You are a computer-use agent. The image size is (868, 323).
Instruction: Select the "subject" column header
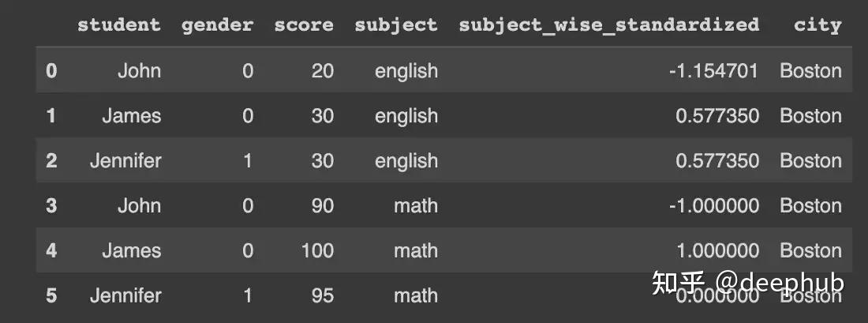[395, 24]
